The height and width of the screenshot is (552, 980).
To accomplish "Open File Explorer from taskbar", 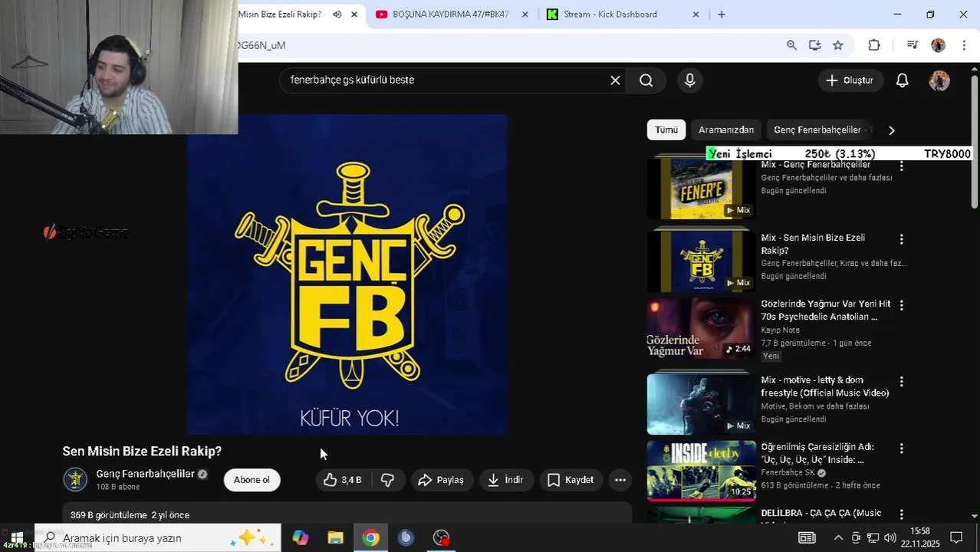I will (x=335, y=538).
